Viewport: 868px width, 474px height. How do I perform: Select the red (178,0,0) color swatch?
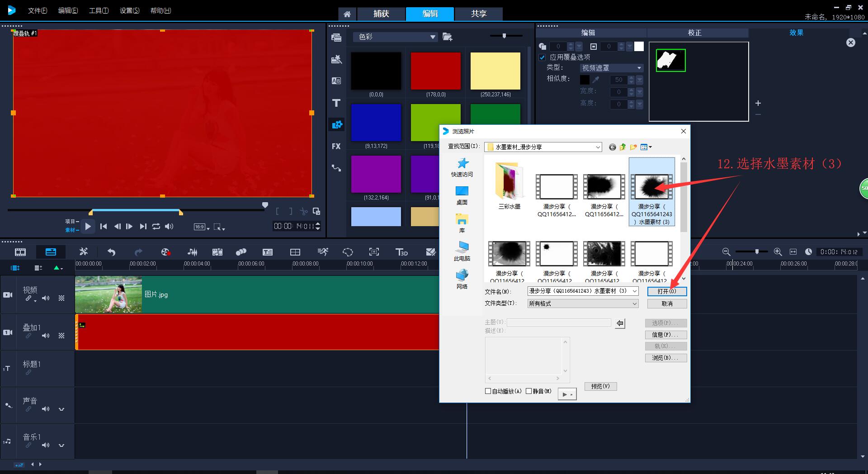pos(435,71)
